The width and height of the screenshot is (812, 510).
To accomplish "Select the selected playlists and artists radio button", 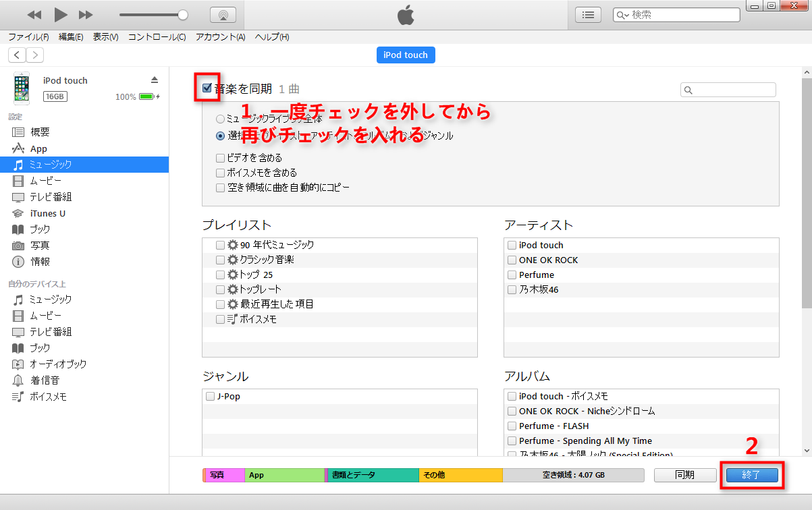I will (220, 135).
